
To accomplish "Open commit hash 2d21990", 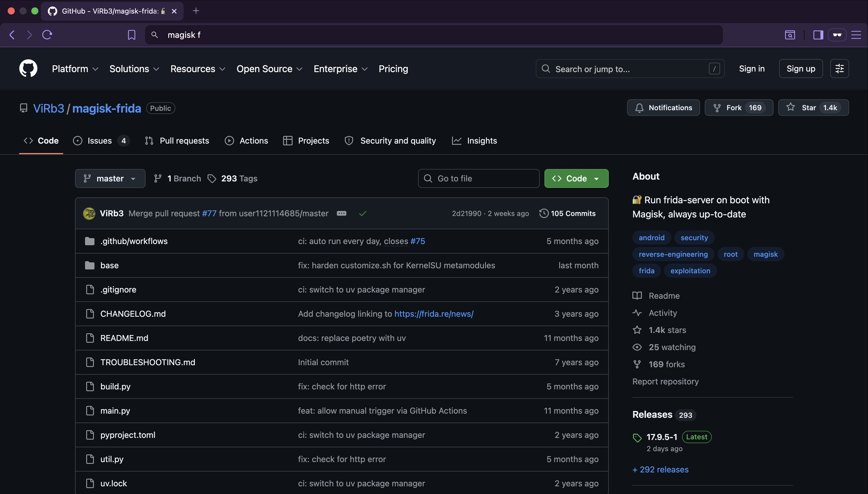I will click(466, 213).
